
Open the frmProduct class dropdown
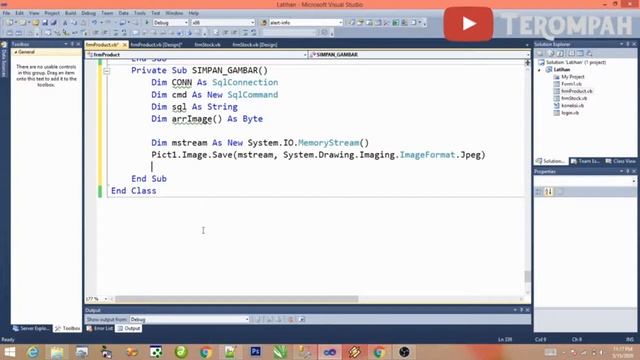[x=196, y=54]
